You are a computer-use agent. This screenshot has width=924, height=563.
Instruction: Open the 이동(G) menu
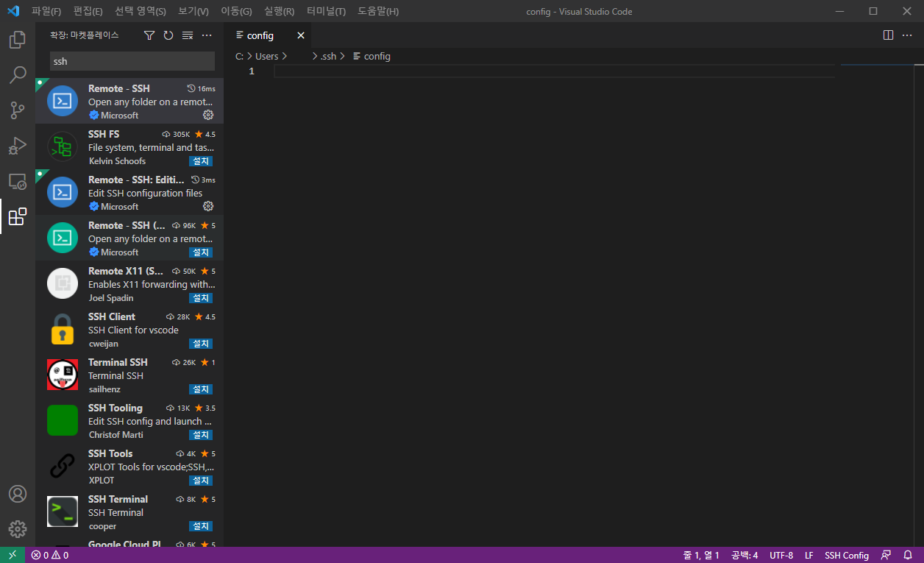point(237,11)
